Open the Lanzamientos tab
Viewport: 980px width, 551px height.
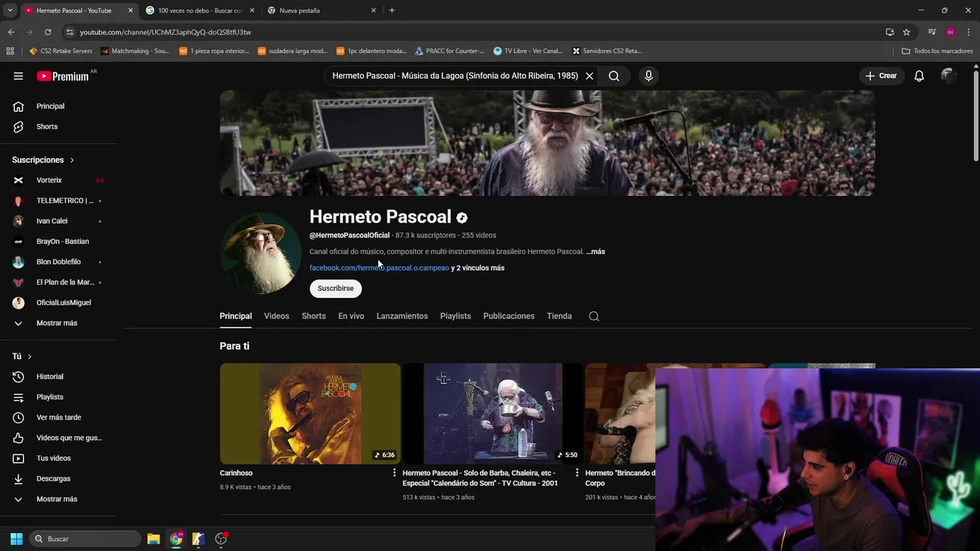click(x=402, y=316)
